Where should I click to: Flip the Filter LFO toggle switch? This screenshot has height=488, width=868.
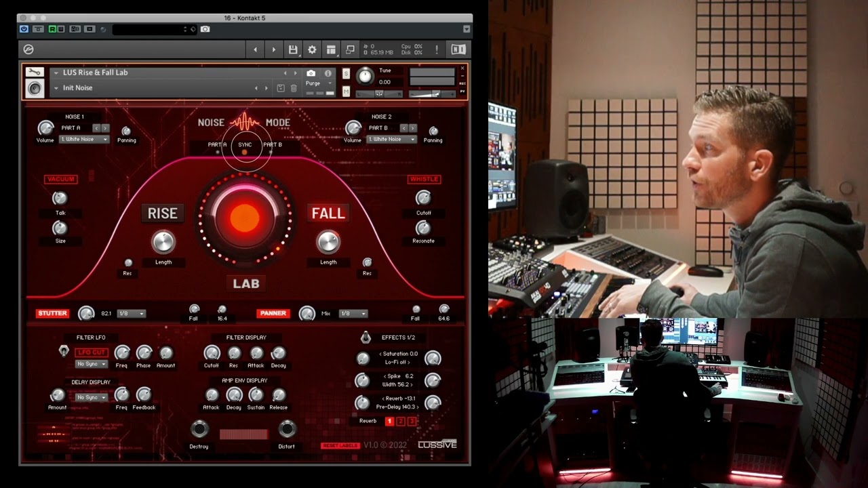click(64, 351)
